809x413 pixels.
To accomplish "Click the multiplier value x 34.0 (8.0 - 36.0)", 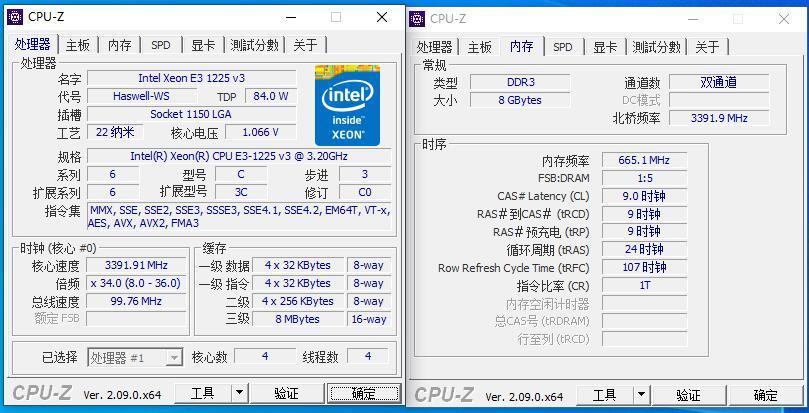I will point(136,283).
